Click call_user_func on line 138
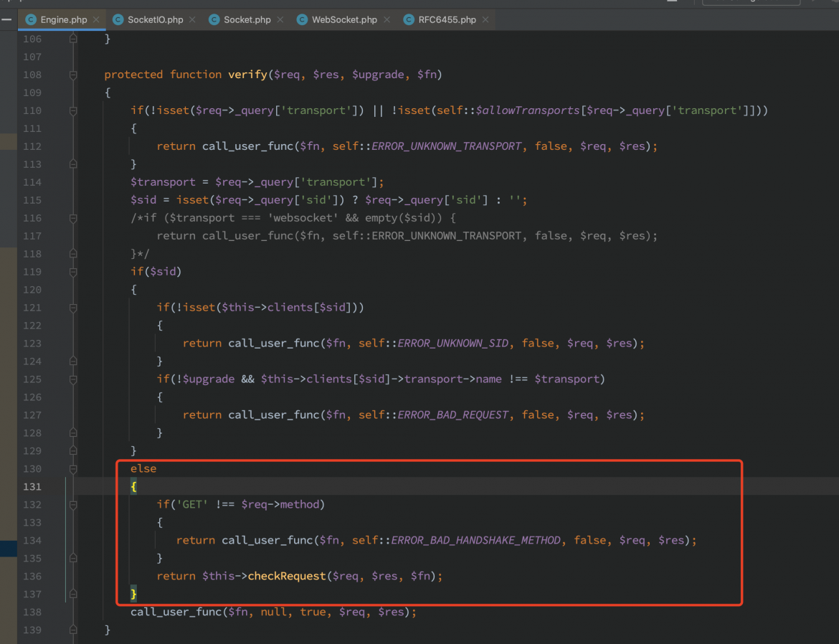The height and width of the screenshot is (644, 839). coord(176,612)
